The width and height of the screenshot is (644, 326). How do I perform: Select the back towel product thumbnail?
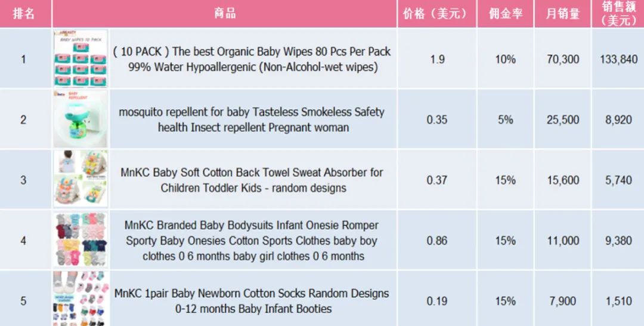click(80, 179)
